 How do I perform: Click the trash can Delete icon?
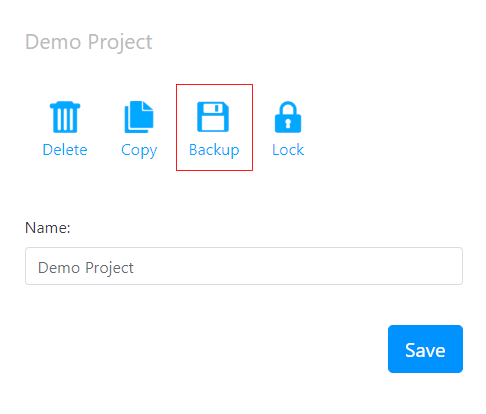[65, 117]
